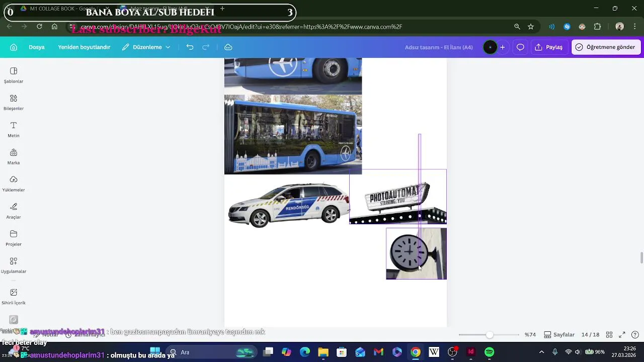Open the comments speech bubble

coord(520,47)
